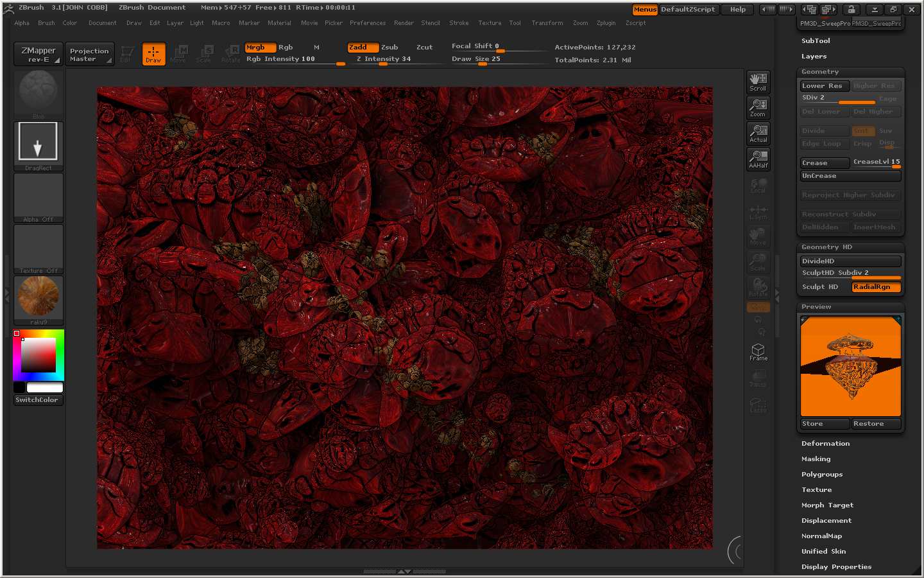This screenshot has width=924, height=578.
Task: Click the Blob brush thumbnail
Action: 38,94
